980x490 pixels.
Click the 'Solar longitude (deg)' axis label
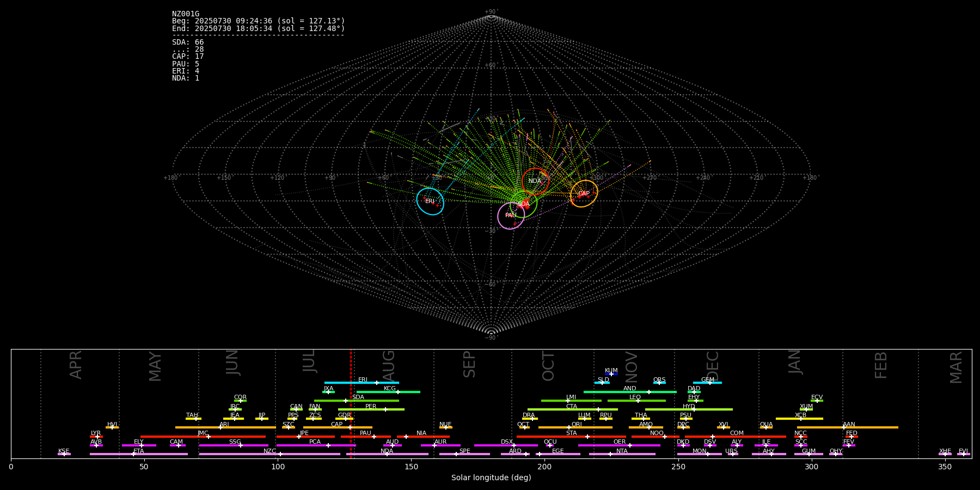[491, 477]
